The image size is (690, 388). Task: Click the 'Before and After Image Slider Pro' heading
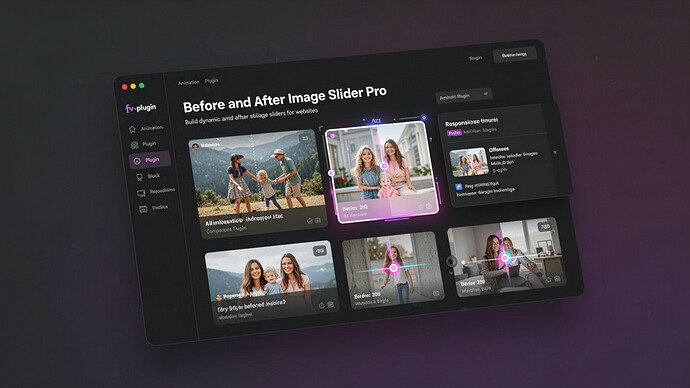[285, 99]
